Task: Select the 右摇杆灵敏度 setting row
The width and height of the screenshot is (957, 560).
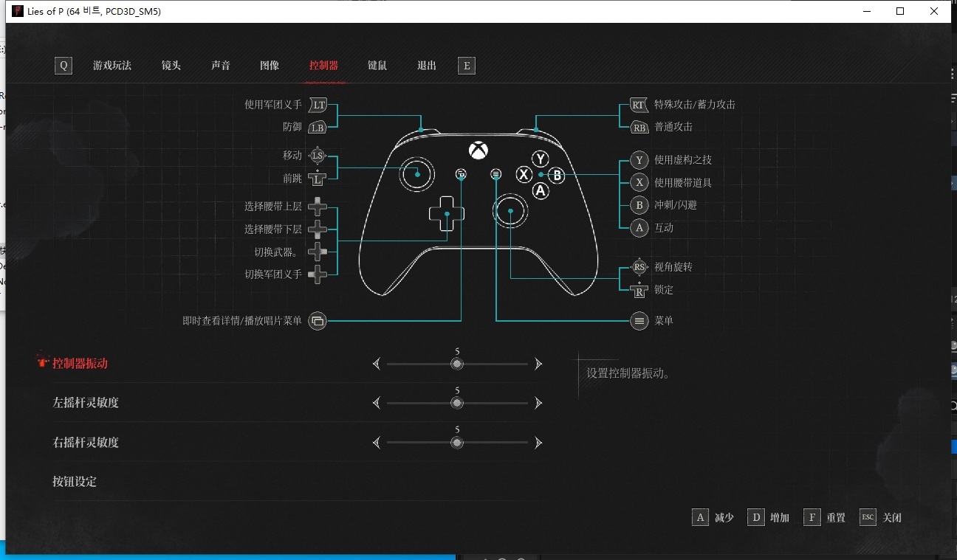Action: [x=298, y=443]
